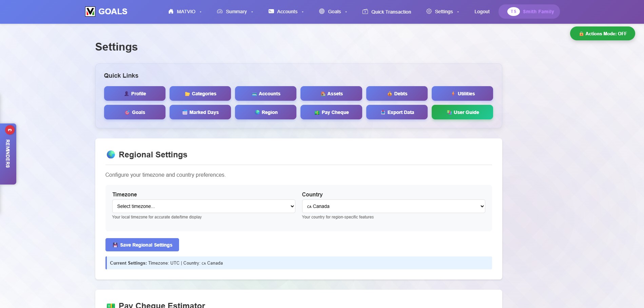Open the Debts quick link
The width and height of the screenshot is (644, 308).
click(396, 94)
